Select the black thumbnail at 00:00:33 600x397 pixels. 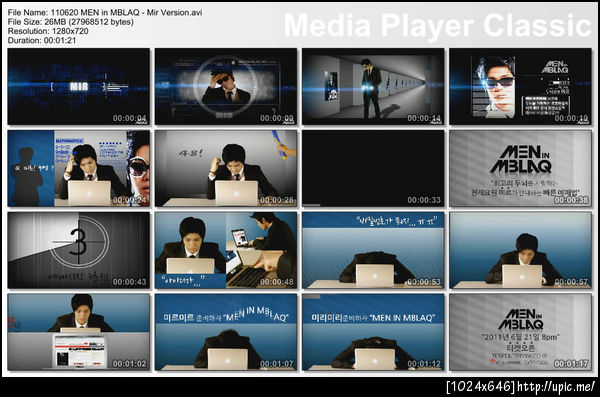tap(373, 168)
